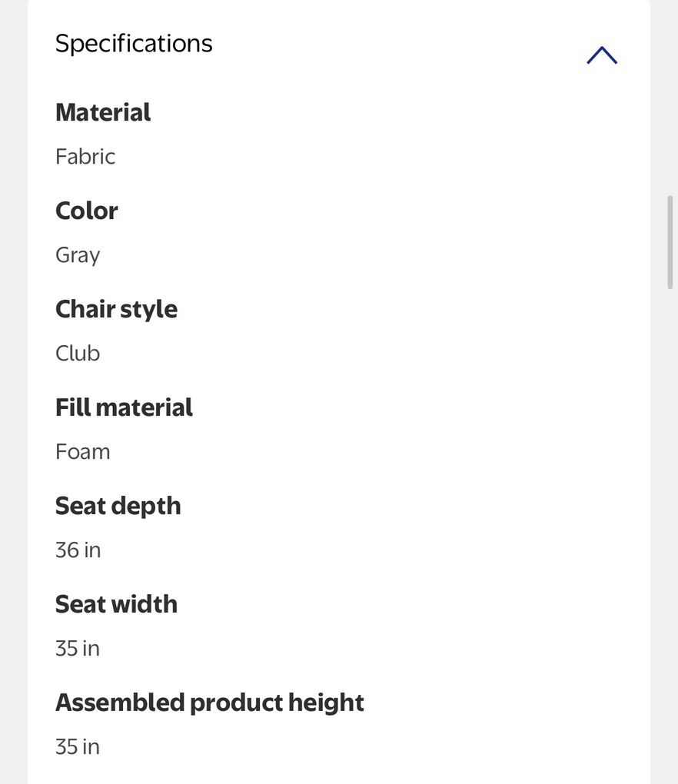Image resolution: width=678 pixels, height=784 pixels.
Task: Click the Gray color value
Action: coord(78,255)
